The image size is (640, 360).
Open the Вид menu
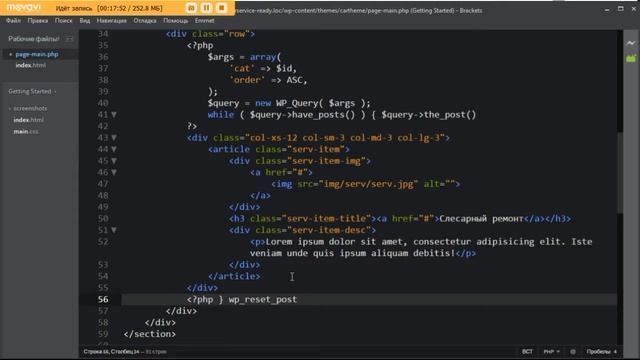84,20
